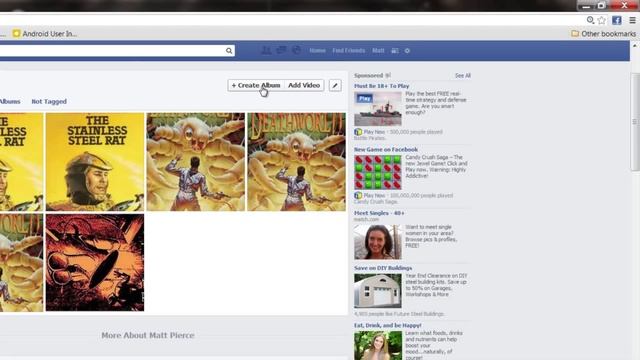Open the notifications globe icon

(297, 50)
